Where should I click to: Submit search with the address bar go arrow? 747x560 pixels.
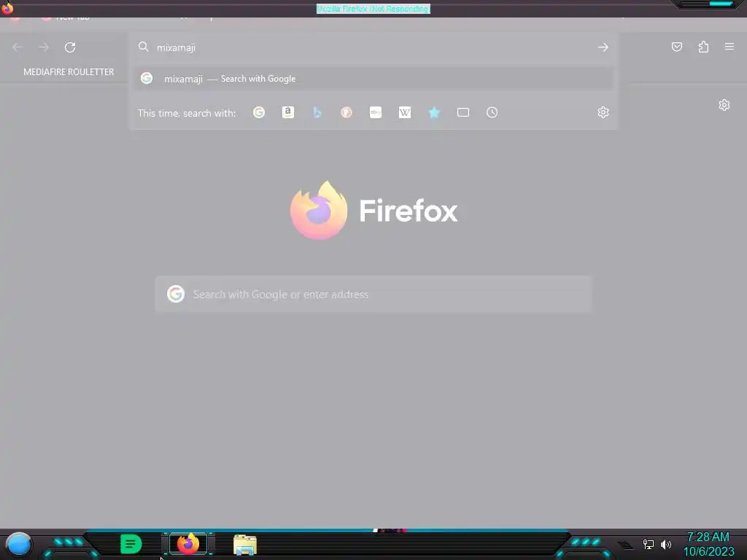(603, 47)
